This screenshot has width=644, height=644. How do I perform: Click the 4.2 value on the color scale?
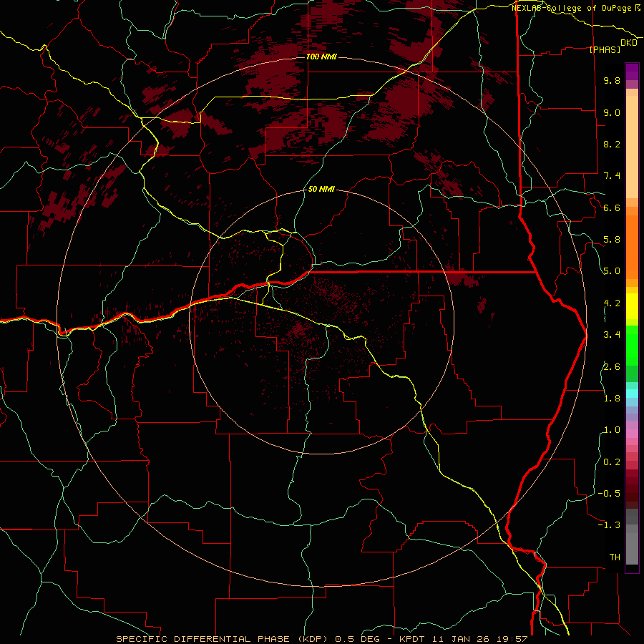click(x=612, y=303)
